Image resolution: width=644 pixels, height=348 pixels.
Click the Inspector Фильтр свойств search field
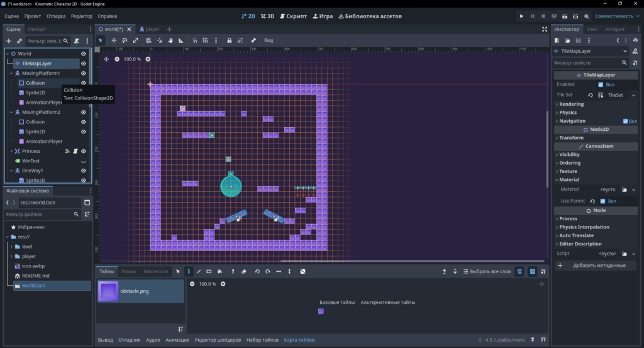coord(590,63)
